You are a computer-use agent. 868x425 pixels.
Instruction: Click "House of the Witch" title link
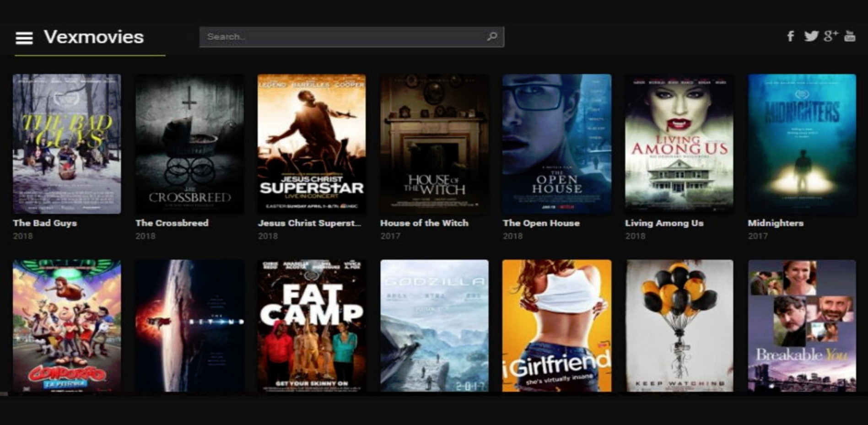click(425, 223)
